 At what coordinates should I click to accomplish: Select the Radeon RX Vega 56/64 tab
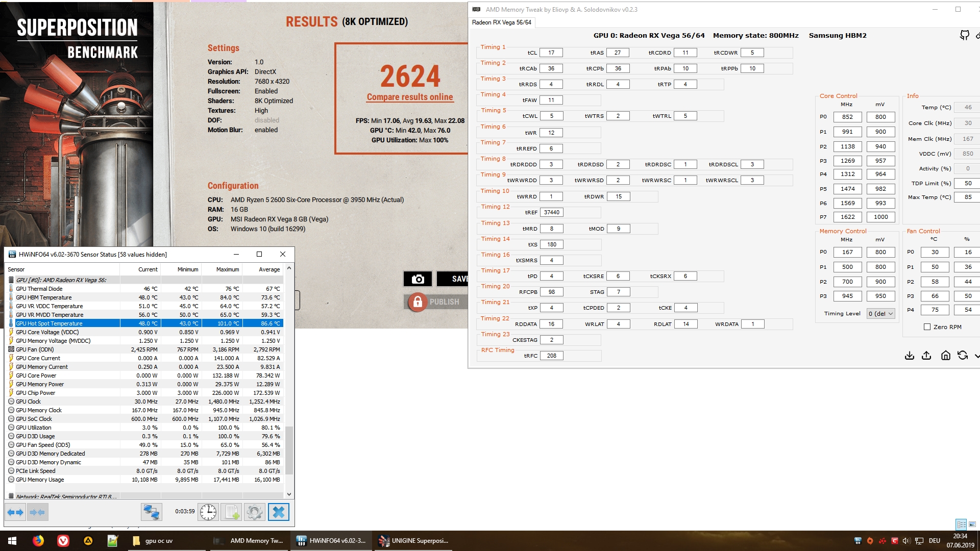[x=501, y=22]
